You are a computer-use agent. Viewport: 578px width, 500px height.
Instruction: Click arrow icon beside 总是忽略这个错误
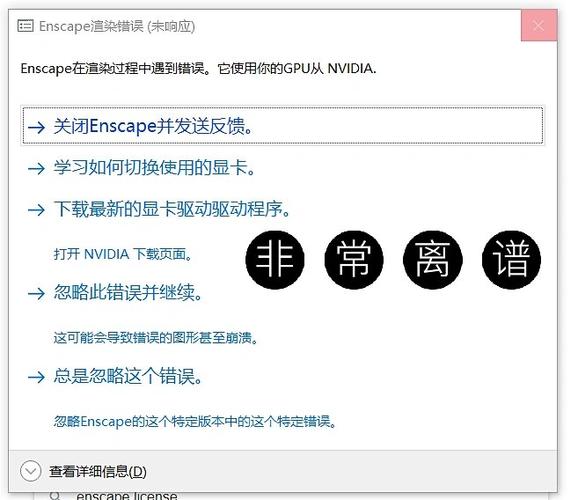point(36,377)
